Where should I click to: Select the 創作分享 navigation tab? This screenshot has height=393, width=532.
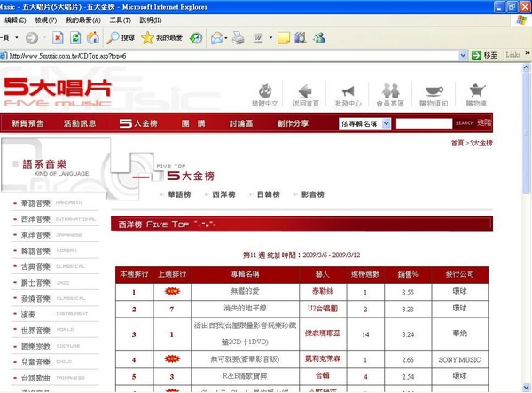(293, 123)
